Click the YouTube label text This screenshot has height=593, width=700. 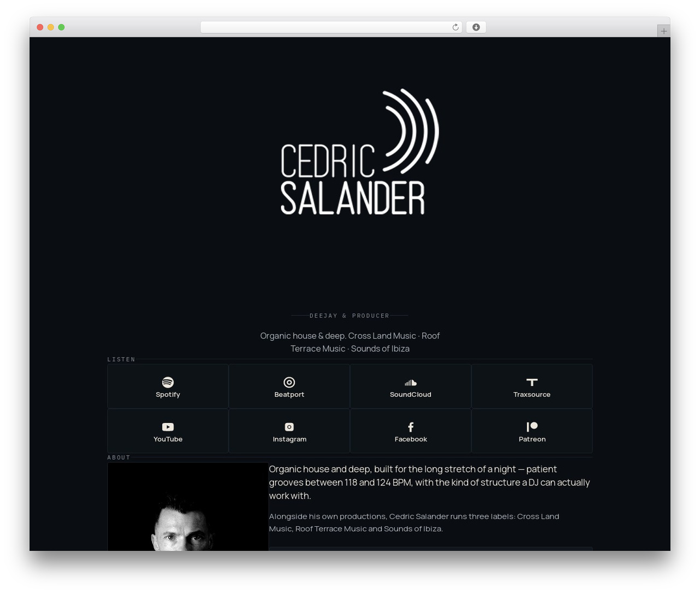(x=168, y=439)
